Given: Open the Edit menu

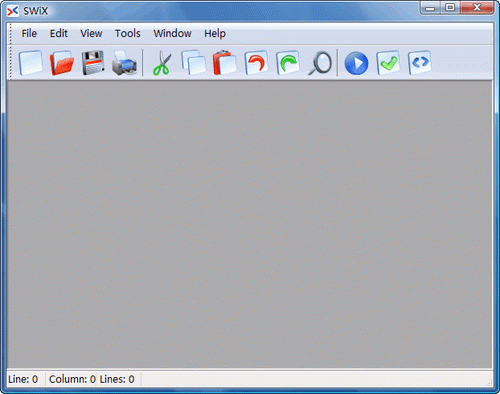Looking at the screenshot, I should (x=59, y=33).
